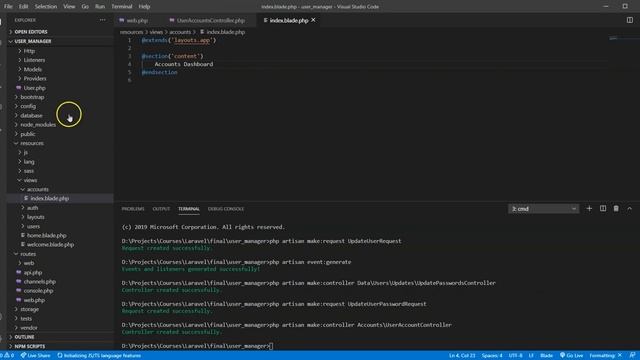Expand the Open Editors section
This screenshot has height=360, width=640.
[60, 32]
